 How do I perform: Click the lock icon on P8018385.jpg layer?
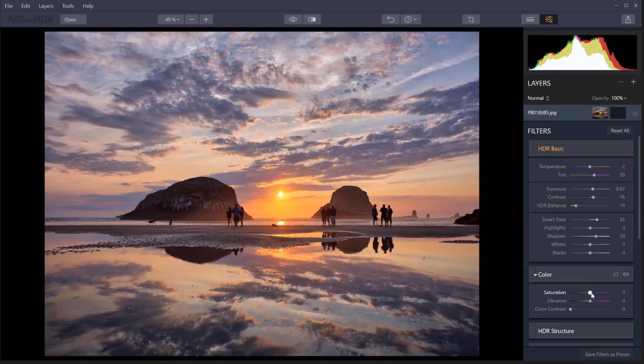tap(635, 113)
